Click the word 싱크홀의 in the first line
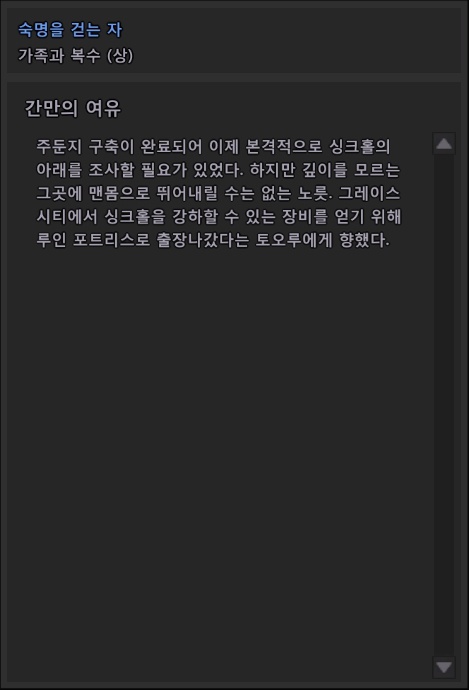Screen dimensions: 469x690 pyautogui.click(x=359, y=146)
